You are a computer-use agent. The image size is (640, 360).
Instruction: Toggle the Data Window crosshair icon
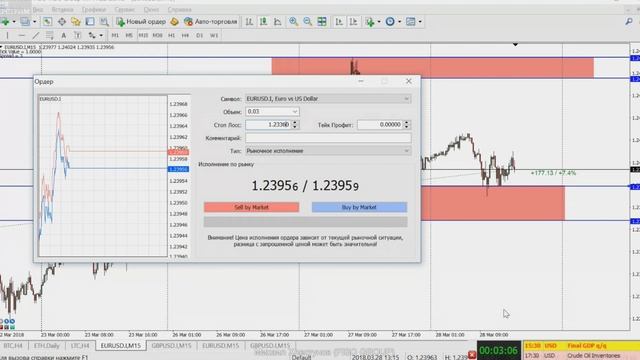(62, 22)
